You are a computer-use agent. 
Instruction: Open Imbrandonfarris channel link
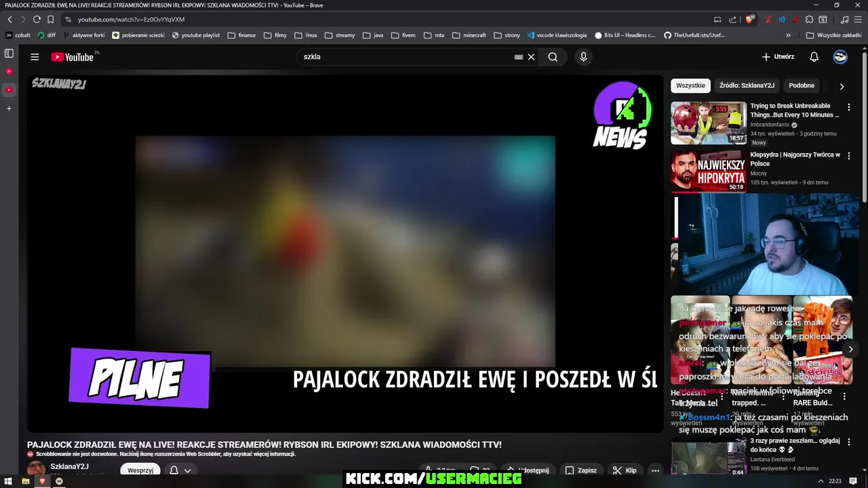[x=770, y=125]
